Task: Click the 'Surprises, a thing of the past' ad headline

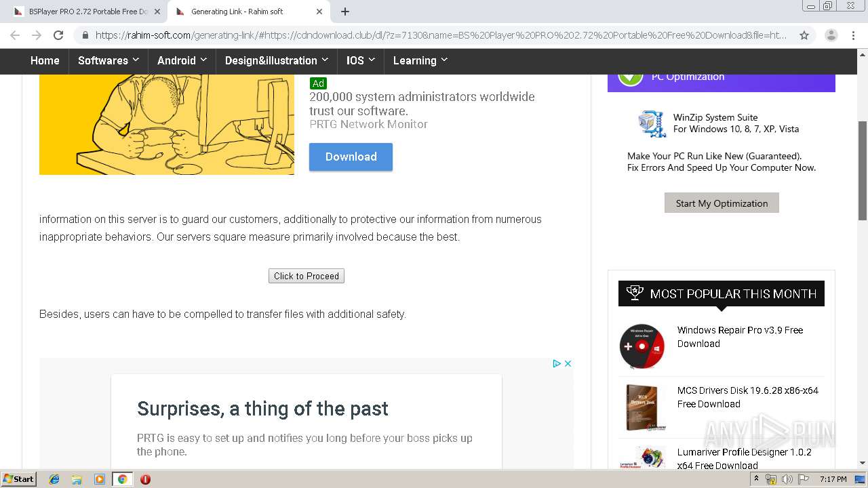Action: coord(262,409)
